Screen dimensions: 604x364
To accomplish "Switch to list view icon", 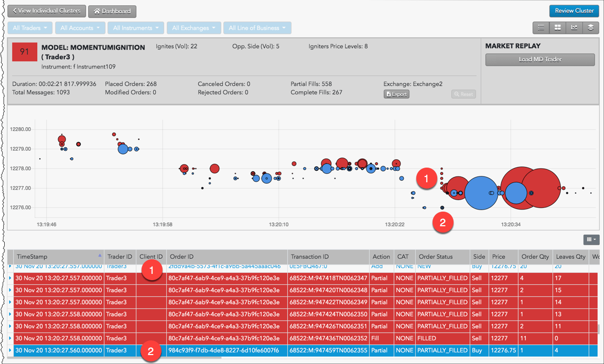I will (x=541, y=28).
